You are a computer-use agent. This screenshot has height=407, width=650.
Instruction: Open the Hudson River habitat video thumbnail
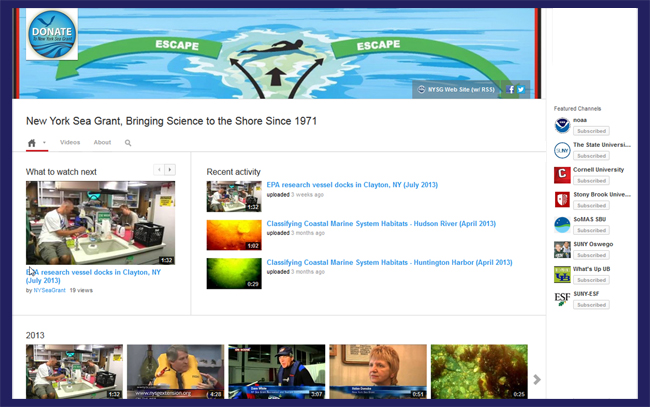tap(234, 235)
